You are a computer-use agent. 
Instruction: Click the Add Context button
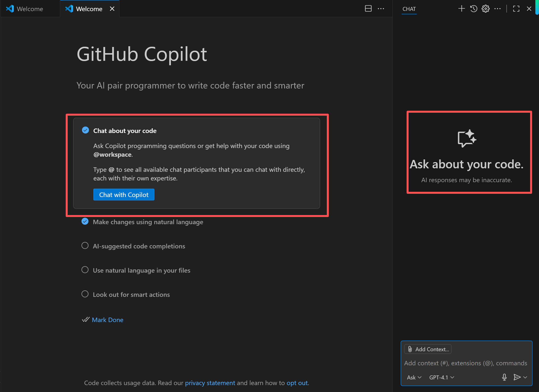point(428,349)
